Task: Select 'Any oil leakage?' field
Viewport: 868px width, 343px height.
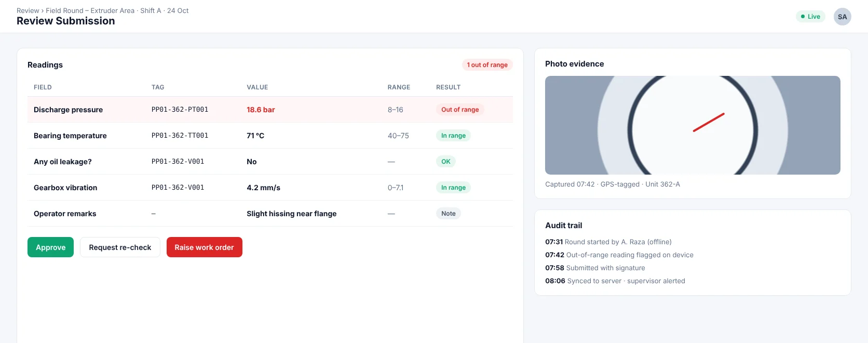Action: (63, 162)
